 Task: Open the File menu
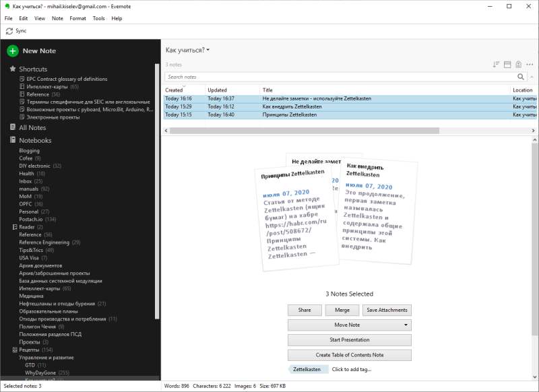tap(8, 18)
